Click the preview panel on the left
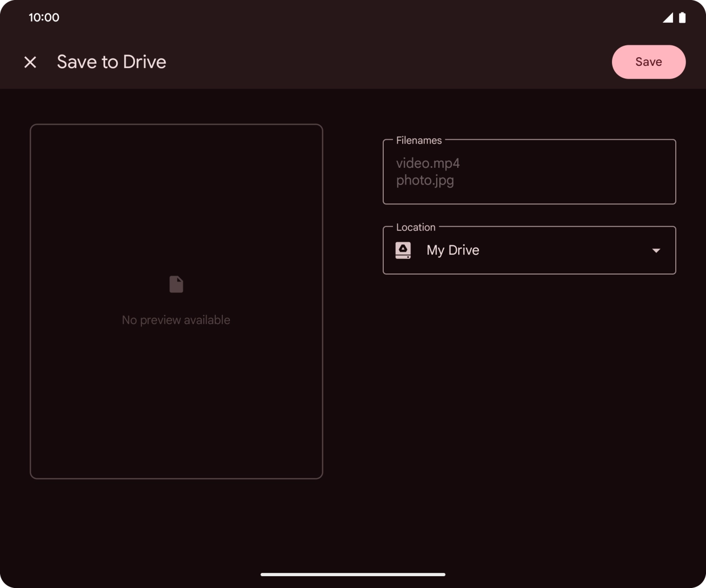The height and width of the screenshot is (588, 706). (x=176, y=300)
